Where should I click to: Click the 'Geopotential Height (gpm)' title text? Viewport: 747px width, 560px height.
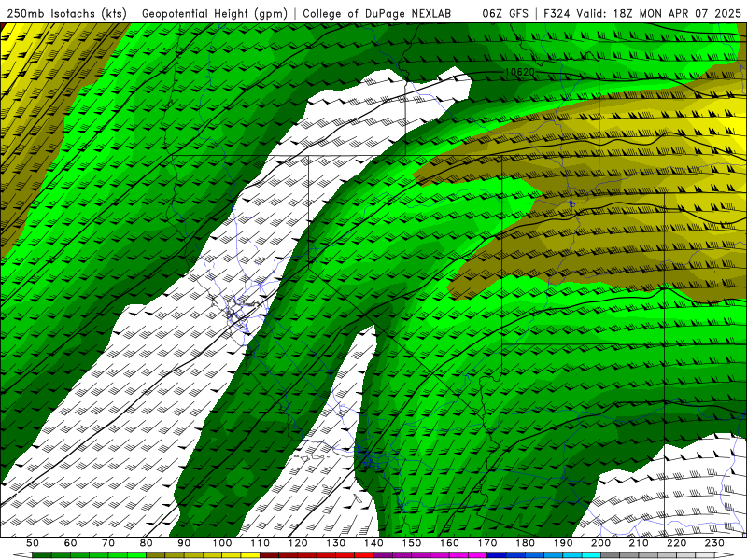pyautogui.click(x=215, y=13)
